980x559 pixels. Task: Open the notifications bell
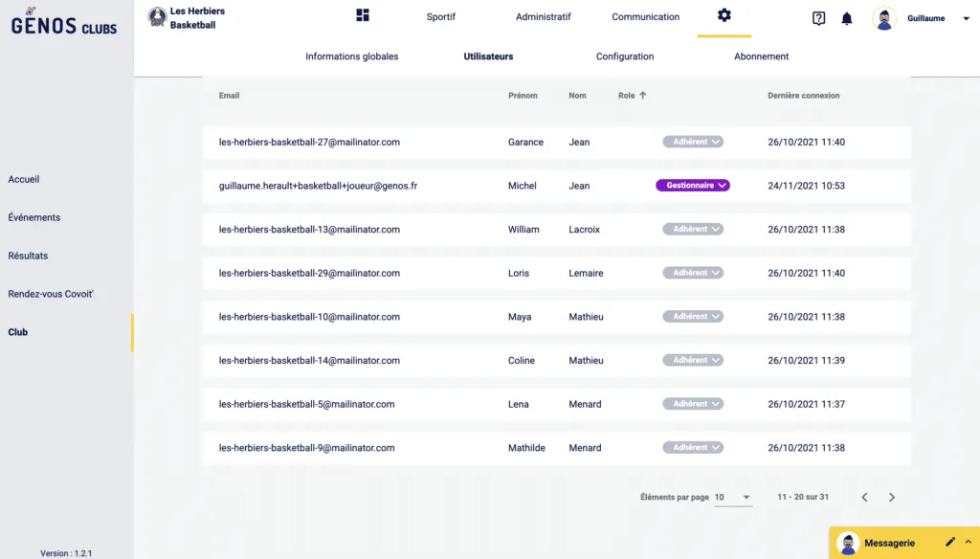point(847,18)
